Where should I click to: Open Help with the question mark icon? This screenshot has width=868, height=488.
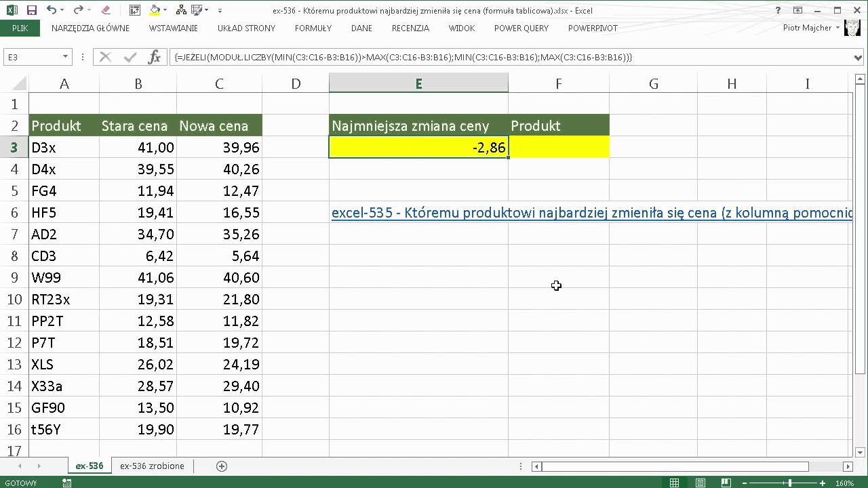tap(777, 10)
